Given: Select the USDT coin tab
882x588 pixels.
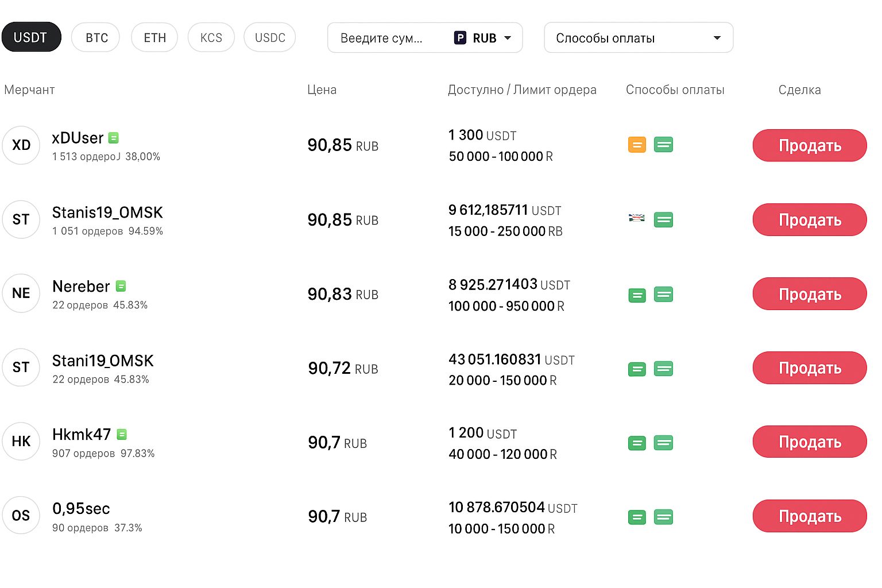Looking at the screenshot, I should point(30,37).
